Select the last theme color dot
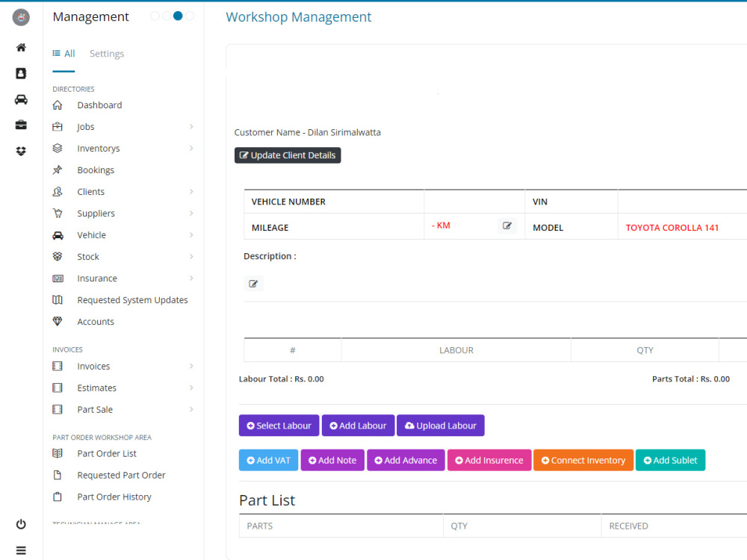747x560 pixels. tap(190, 16)
